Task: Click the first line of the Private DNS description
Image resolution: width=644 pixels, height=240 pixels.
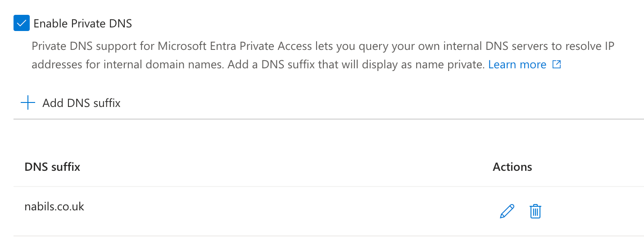Action: pyautogui.click(x=322, y=46)
